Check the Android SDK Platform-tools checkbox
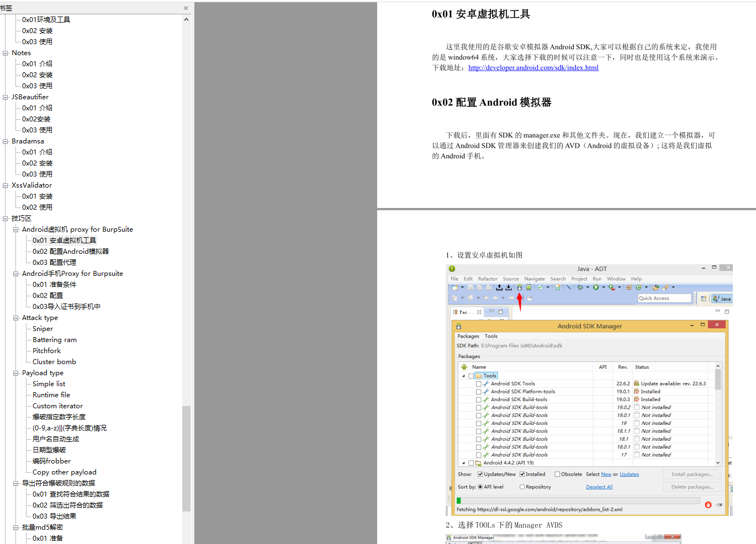The width and height of the screenshot is (756, 544). pos(479,392)
